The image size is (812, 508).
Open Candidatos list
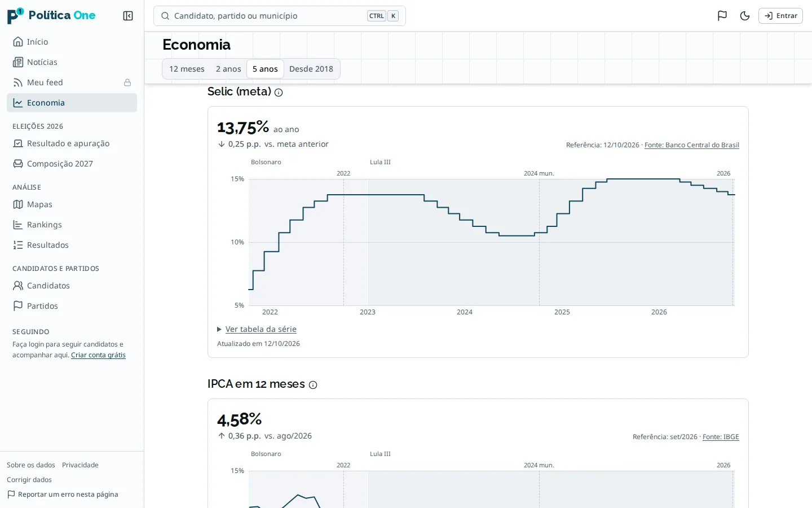click(72, 286)
